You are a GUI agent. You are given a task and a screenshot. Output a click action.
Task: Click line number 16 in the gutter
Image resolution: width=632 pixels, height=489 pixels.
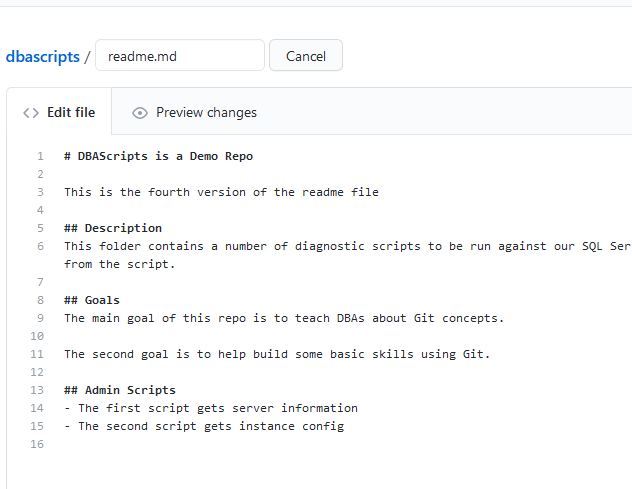(x=39, y=444)
